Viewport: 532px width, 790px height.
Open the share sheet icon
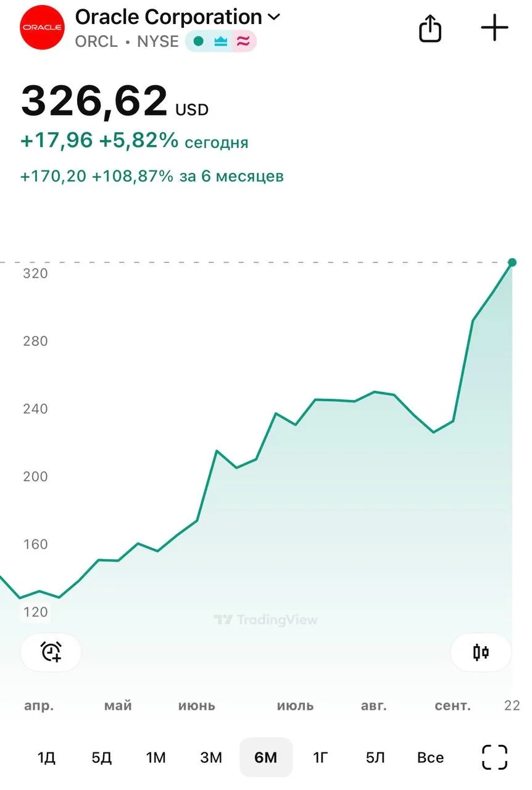click(x=430, y=28)
